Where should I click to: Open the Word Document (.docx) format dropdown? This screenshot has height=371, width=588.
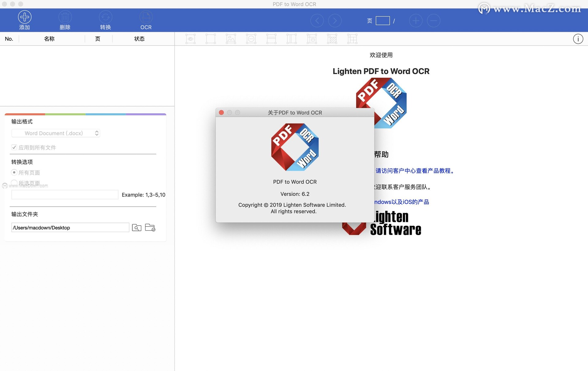point(56,133)
